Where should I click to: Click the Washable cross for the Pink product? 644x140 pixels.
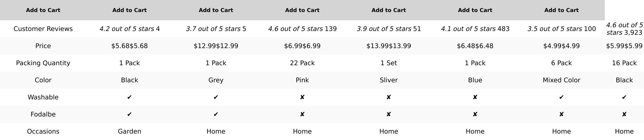302,97
